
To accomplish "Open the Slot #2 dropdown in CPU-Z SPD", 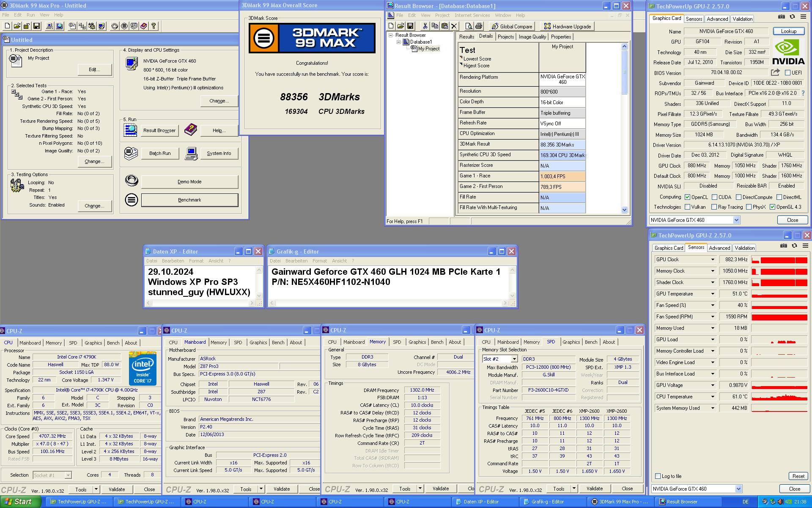I will click(514, 359).
